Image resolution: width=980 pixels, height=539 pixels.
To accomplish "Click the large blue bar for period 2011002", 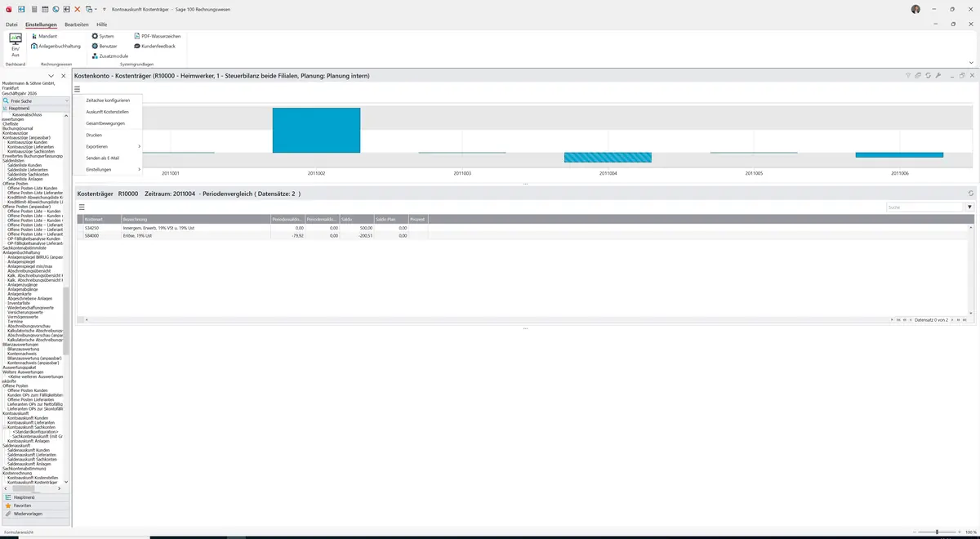I will click(316, 131).
